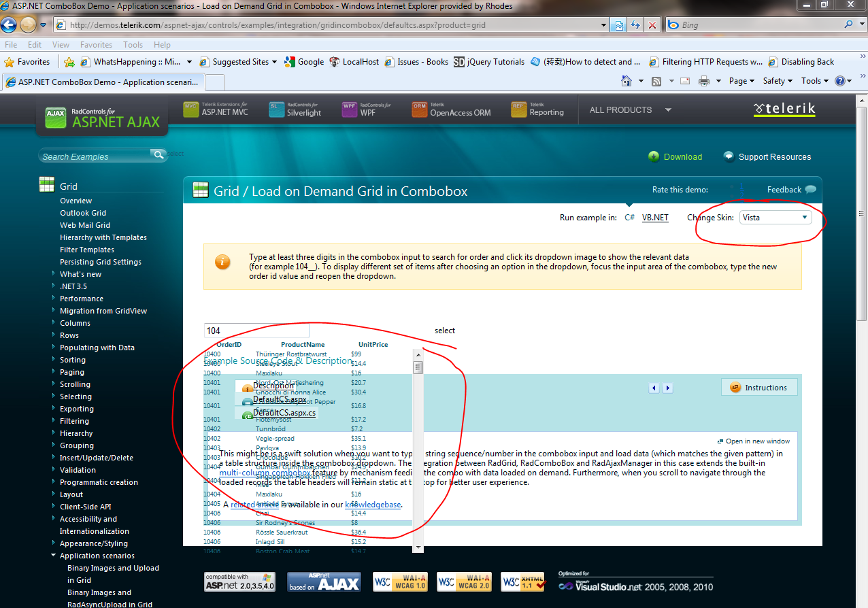Expand the ALL PRODUCTS dropdown
The width and height of the screenshot is (868, 608).
click(x=668, y=109)
